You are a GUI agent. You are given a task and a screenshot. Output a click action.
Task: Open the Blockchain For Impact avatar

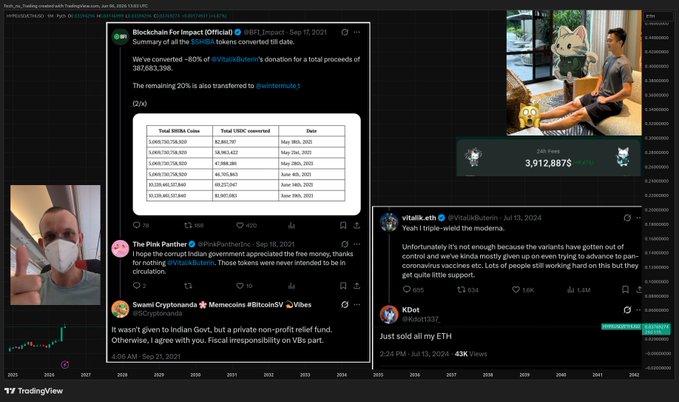120,37
